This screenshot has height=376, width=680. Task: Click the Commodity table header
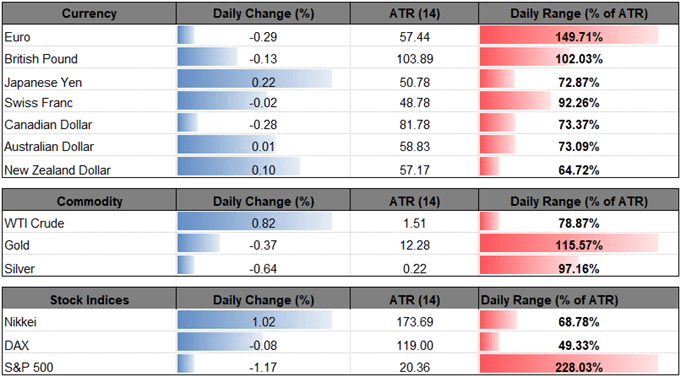coord(89,201)
